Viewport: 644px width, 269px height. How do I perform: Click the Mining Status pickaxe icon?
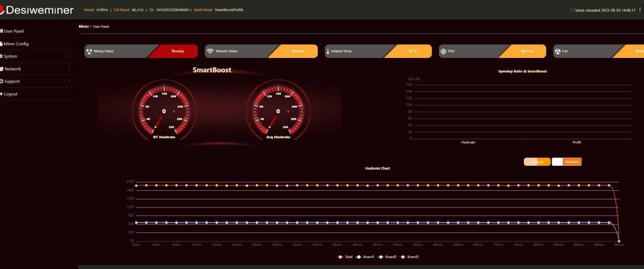(89, 51)
